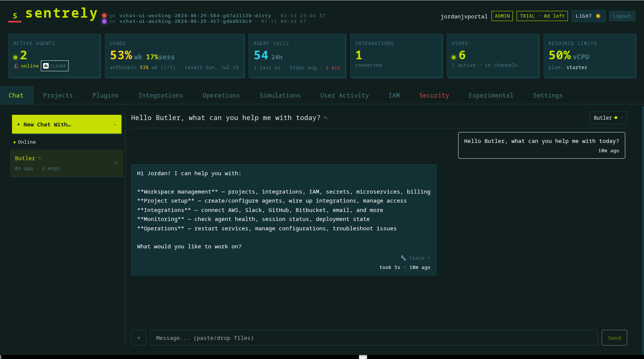
Task: Click the 54 agent calls count
Action: click(261, 56)
